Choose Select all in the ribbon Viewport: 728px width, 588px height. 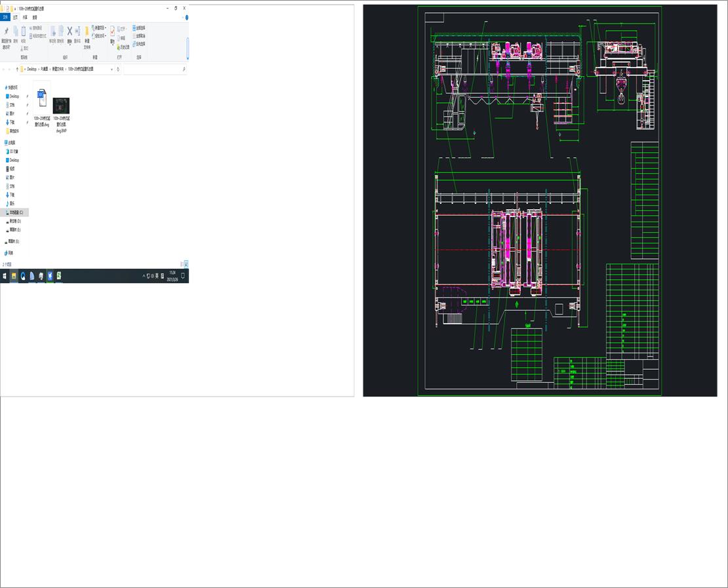click(x=139, y=28)
